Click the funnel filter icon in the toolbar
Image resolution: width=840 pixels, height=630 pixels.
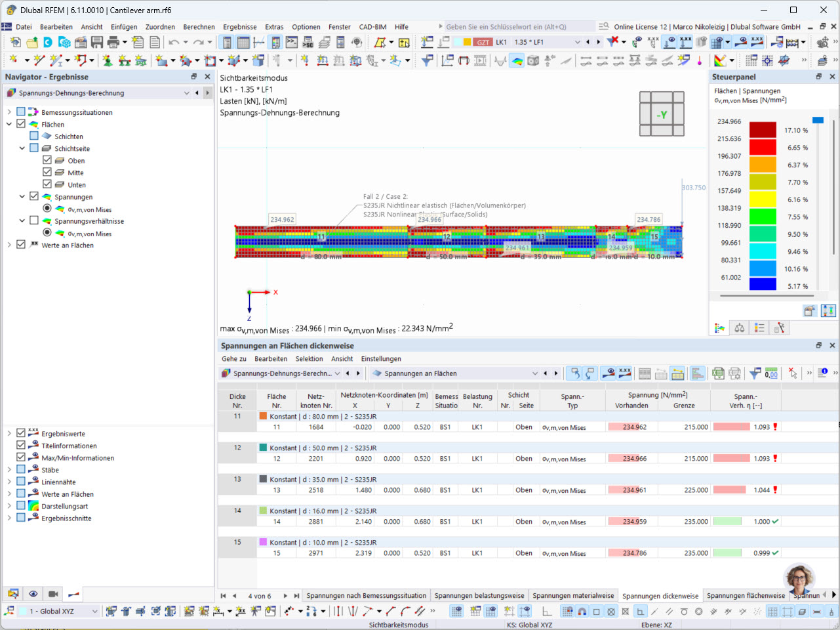(x=427, y=60)
